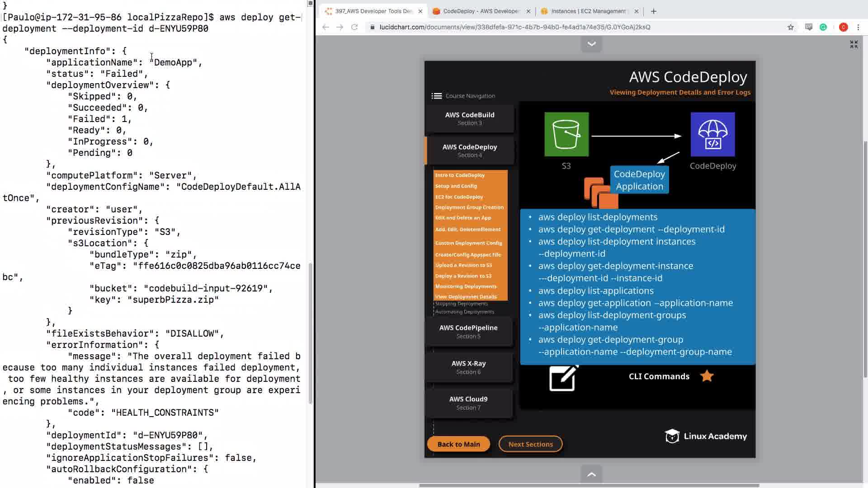Open the Course Navigation hamburger menu

point(436,96)
